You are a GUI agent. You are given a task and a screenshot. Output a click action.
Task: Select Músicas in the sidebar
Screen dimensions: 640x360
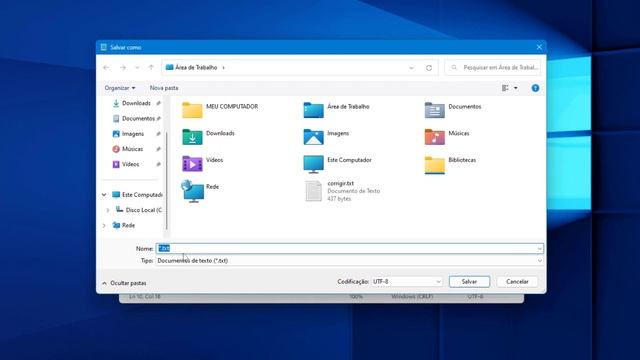(132, 149)
